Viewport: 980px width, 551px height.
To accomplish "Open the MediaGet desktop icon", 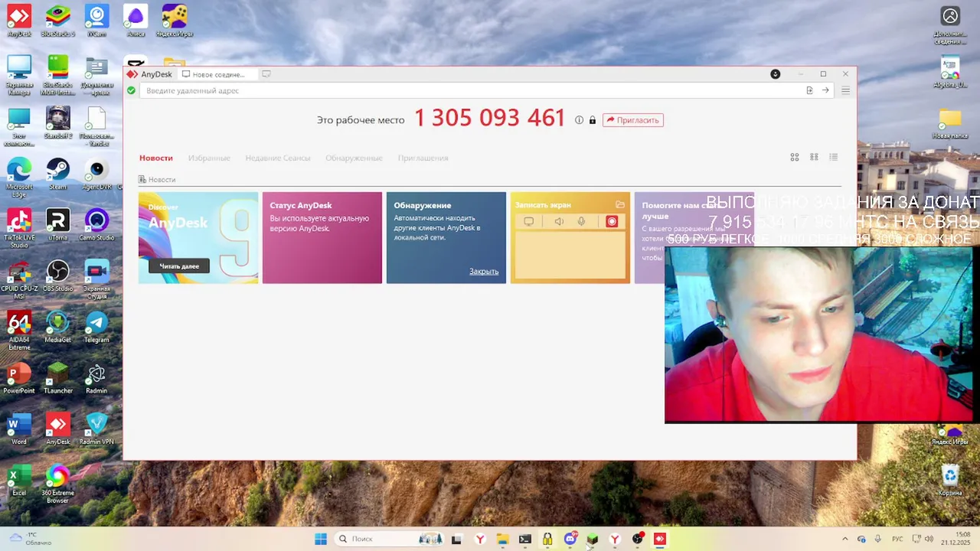I will 58,327.
